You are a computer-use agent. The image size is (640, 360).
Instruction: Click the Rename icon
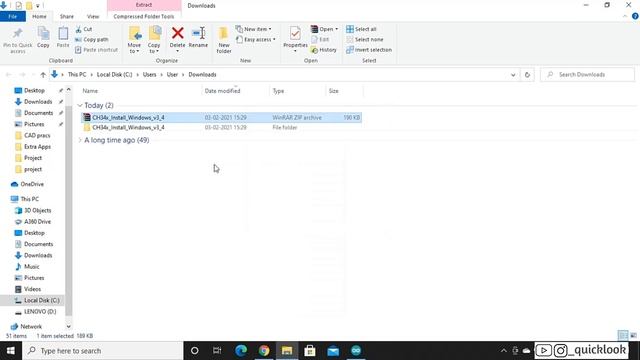(x=198, y=33)
